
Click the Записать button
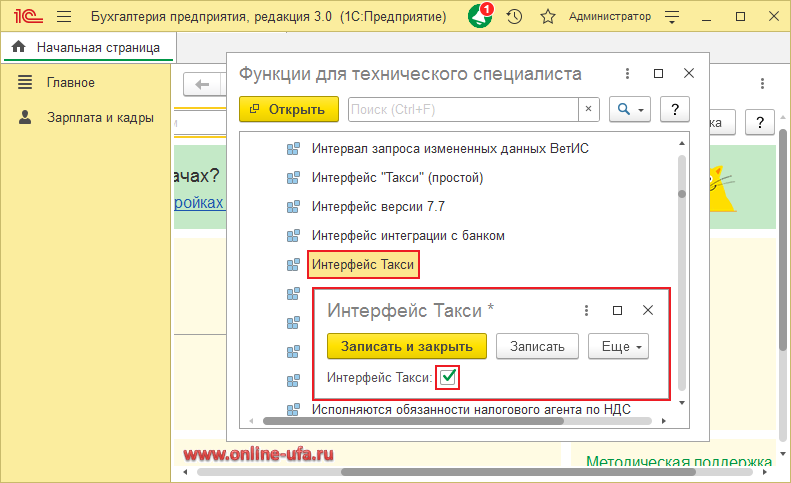pyautogui.click(x=537, y=346)
